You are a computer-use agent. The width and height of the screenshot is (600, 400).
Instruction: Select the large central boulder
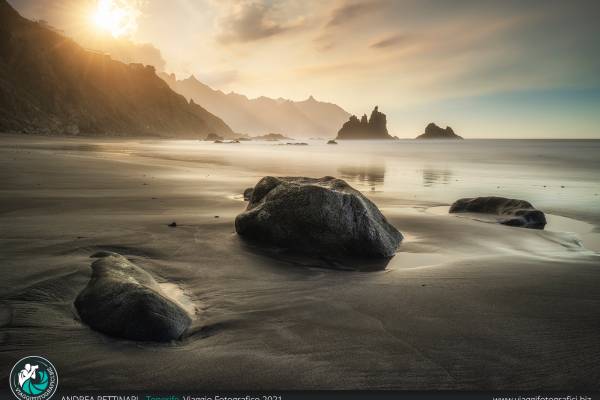(x=317, y=217)
